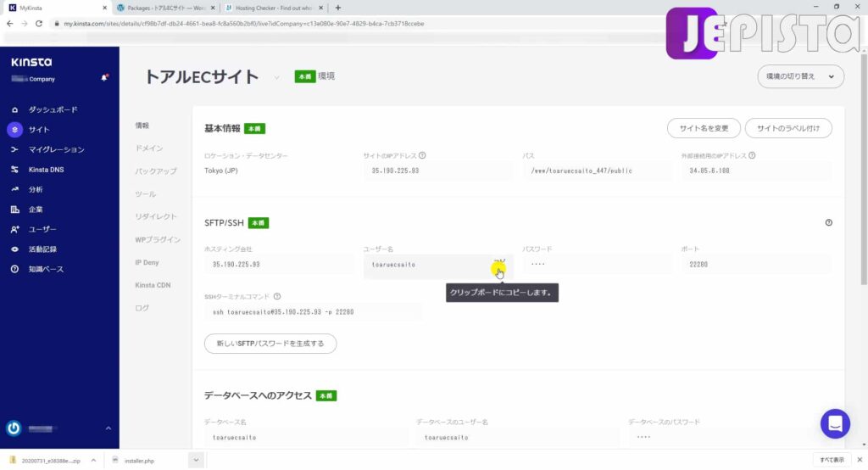Image resolution: width=868 pixels, height=470 pixels.
Task: Close the downloads bar
Action: [860, 460]
